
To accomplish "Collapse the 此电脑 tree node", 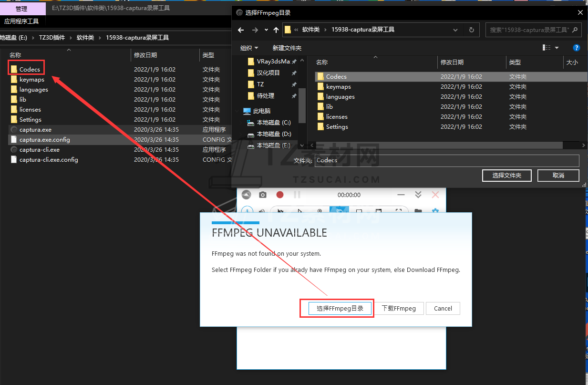I will tap(237, 111).
